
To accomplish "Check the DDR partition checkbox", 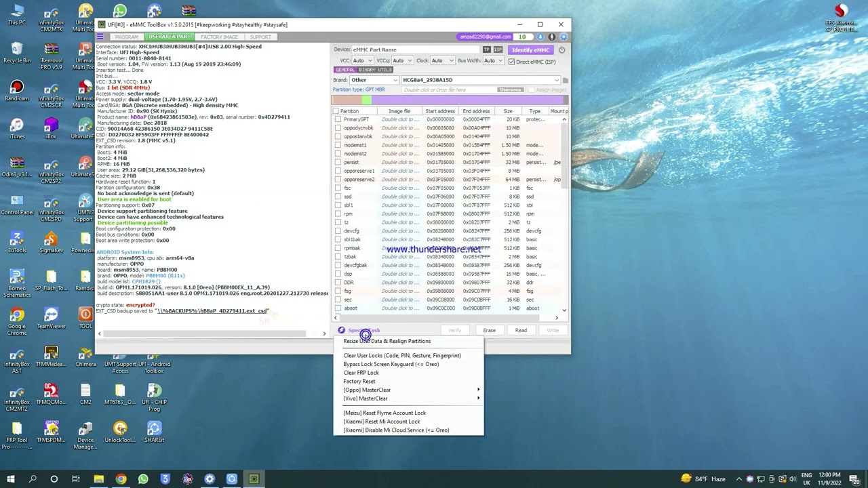I will 338,283.
